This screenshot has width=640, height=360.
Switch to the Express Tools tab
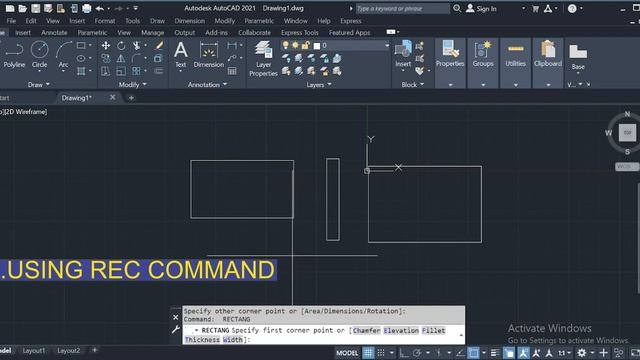pos(300,33)
